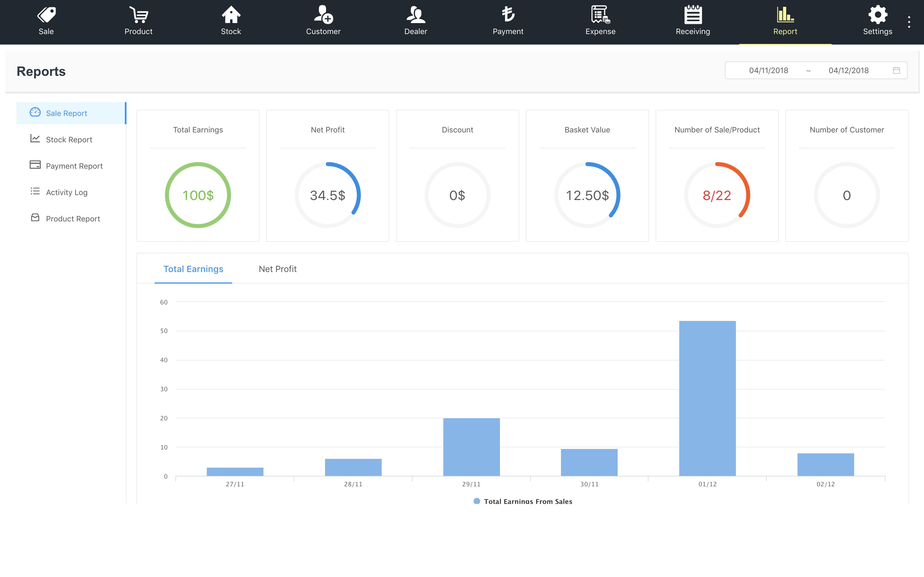The height and width of the screenshot is (577, 924).
Task: Open the Dealer person icon
Action: tap(416, 15)
